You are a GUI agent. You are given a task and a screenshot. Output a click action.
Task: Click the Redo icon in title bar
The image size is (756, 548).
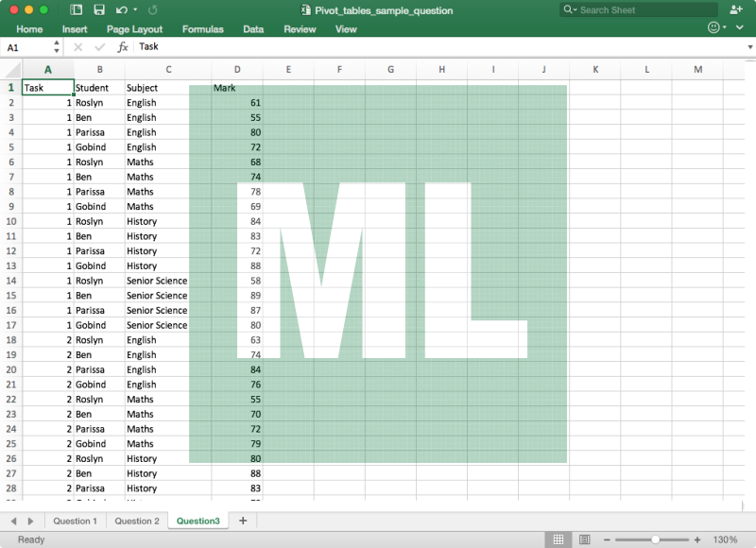(x=153, y=10)
